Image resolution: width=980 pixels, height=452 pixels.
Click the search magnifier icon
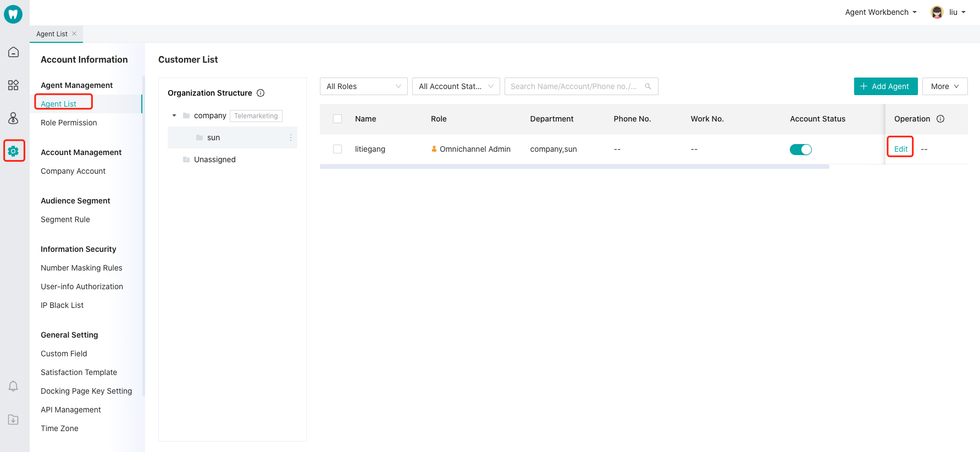(648, 86)
